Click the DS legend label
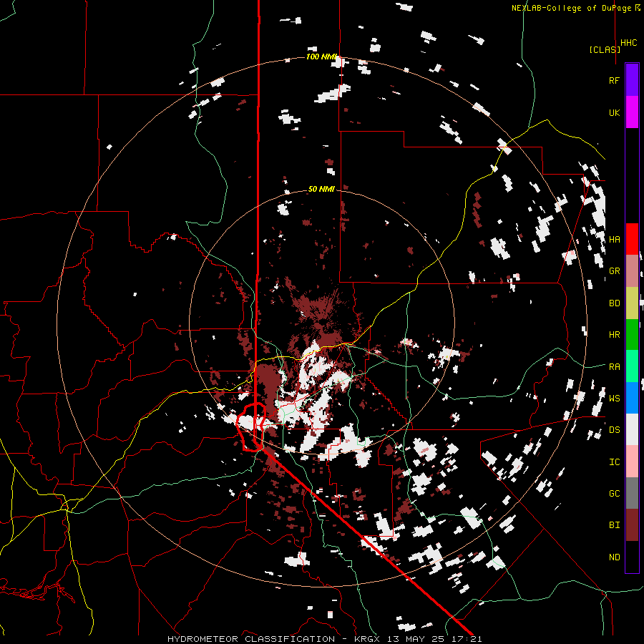This screenshot has width=644, height=644. coord(614,430)
